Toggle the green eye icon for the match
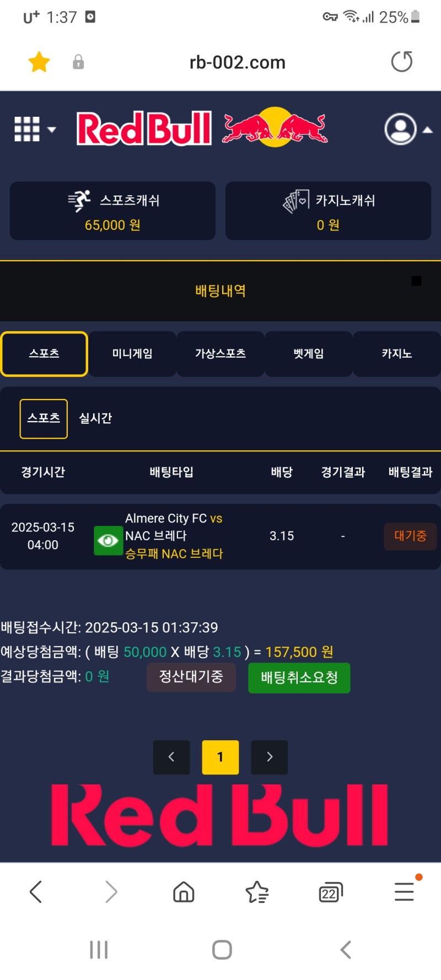Image resolution: width=441 pixels, height=980 pixels. [x=108, y=540]
